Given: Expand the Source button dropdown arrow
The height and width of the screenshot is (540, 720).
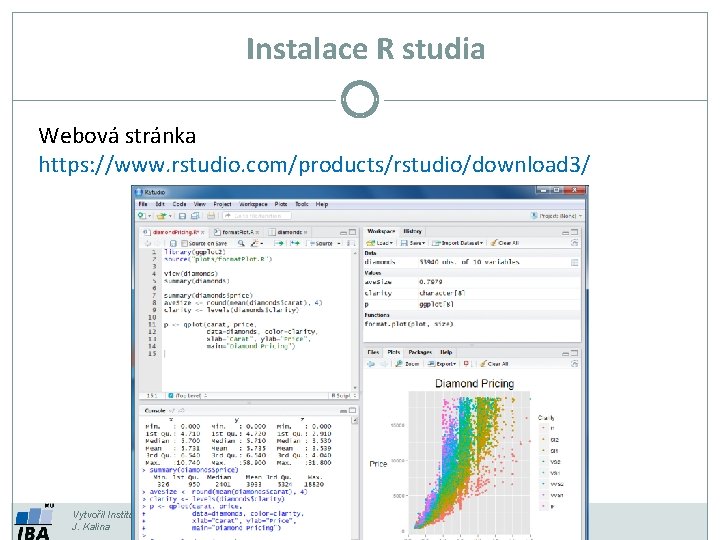Looking at the screenshot, I should 339,243.
